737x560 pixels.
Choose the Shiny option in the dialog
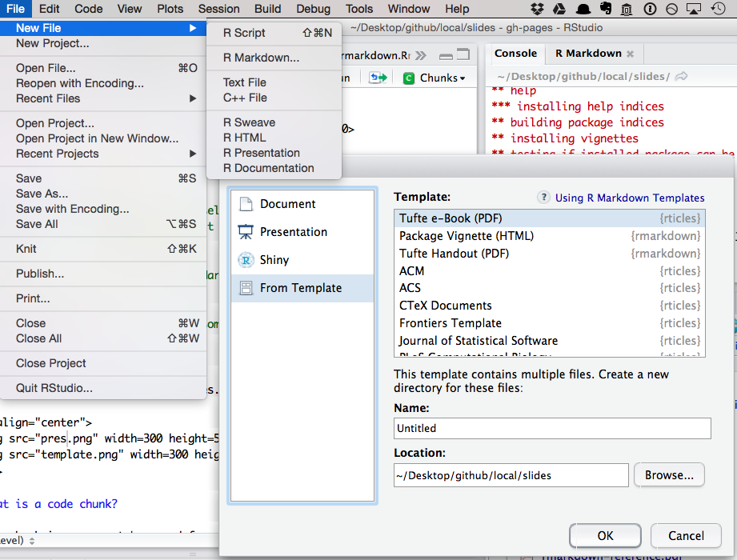[302, 260]
